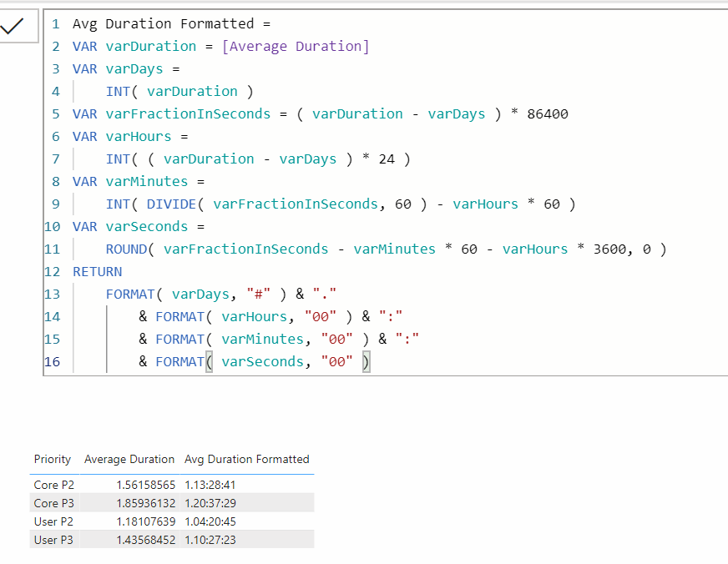Sort by the Priority column header
728x564 pixels.
pos(53,459)
